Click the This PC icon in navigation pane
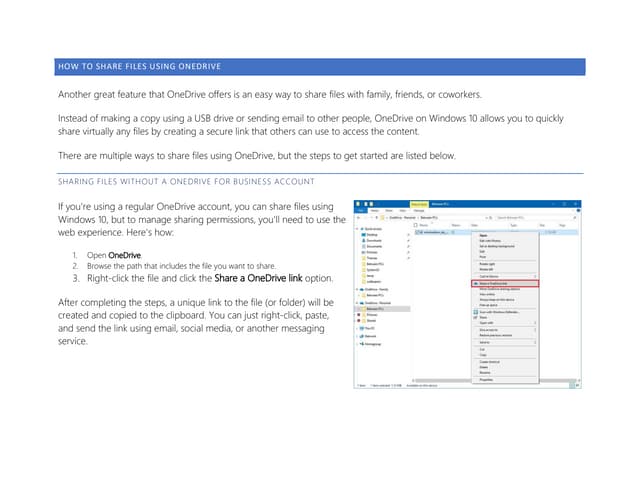The height and width of the screenshot is (495, 640). [361, 328]
